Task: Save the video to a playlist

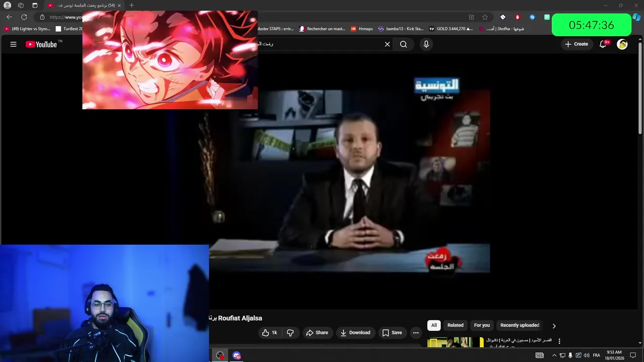Action: point(392,333)
